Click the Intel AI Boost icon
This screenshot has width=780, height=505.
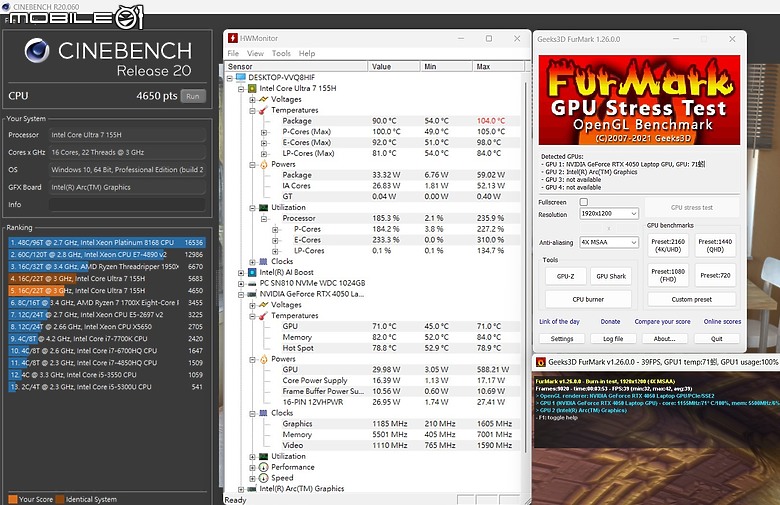[252, 273]
